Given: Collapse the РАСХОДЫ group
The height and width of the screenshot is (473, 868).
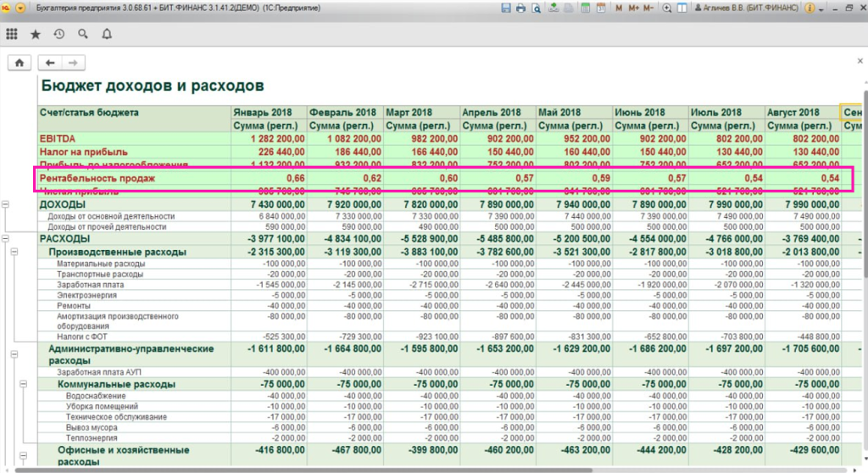Looking at the screenshot, I should click(x=6, y=239).
